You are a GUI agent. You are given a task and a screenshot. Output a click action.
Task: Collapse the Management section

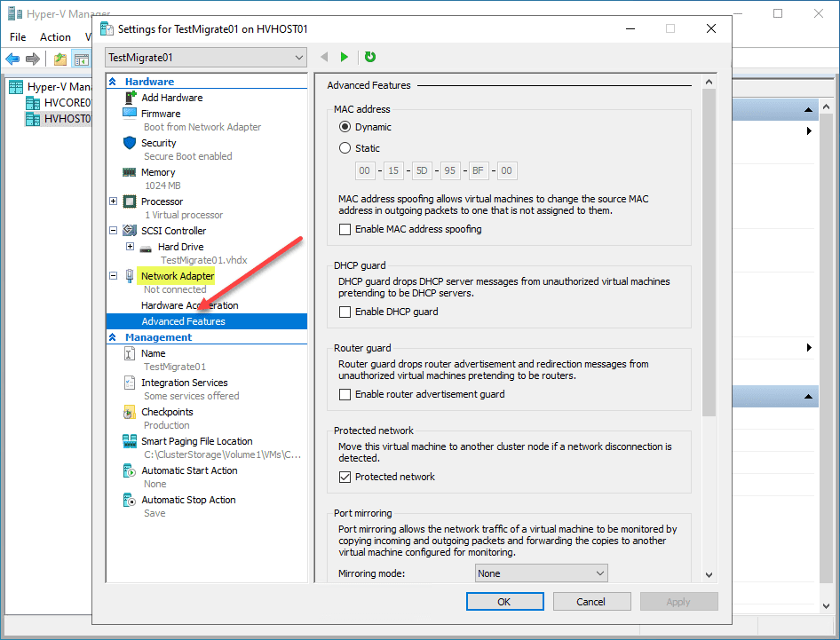pos(113,337)
